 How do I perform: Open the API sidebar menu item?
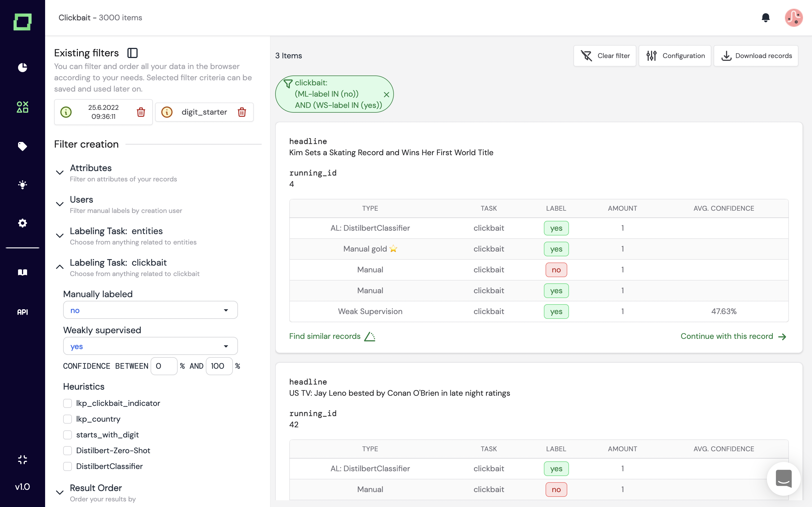click(23, 312)
